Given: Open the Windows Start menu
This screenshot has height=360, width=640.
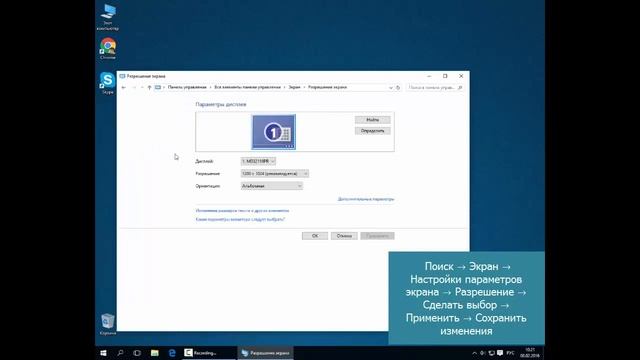Looking at the screenshot, I should 103,353.
